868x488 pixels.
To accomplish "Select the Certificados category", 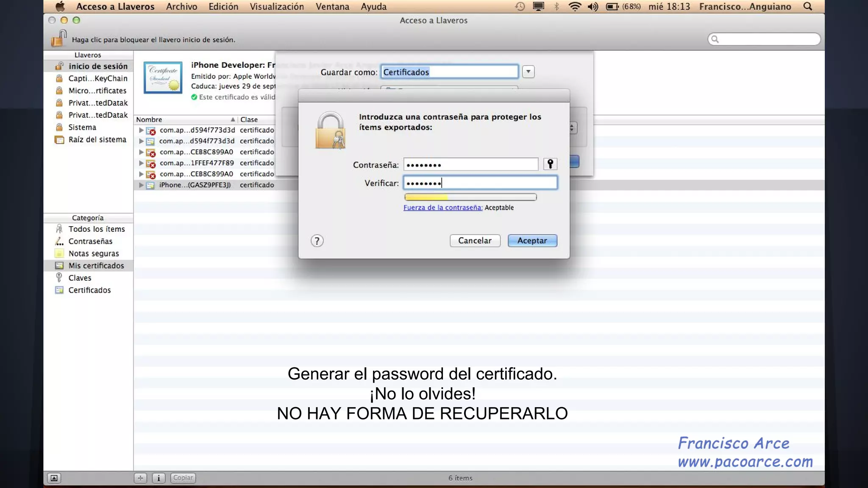I will (x=88, y=290).
